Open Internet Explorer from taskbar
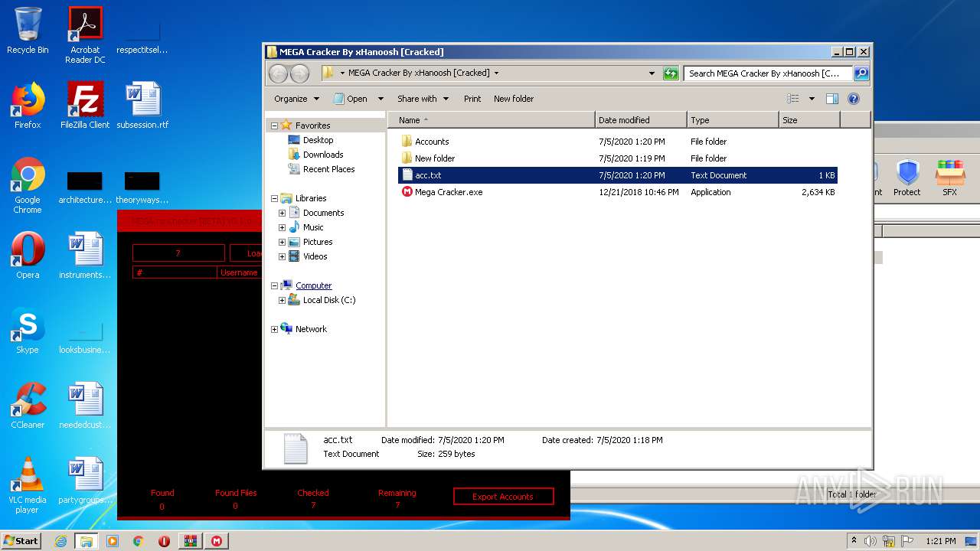980x551 pixels. (x=60, y=541)
